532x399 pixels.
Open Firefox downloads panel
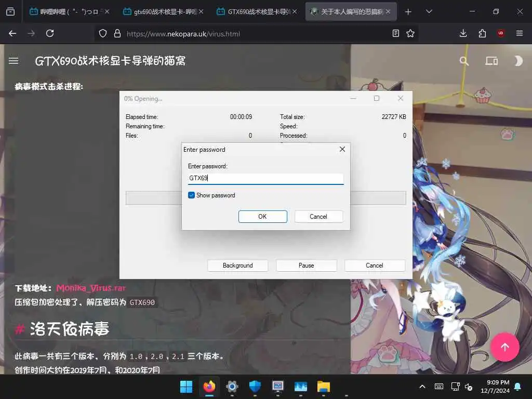click(463, 33)
